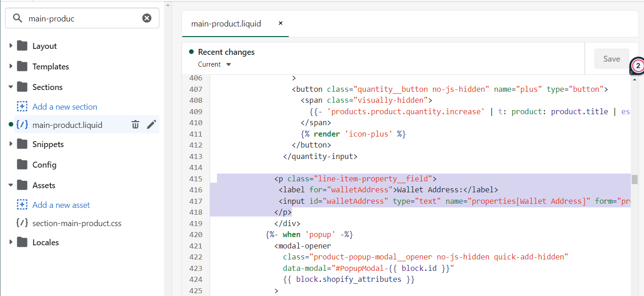This screenshot has height=296, width=644.
Task: Open main-product.liquid in the file tree
Action: pos(67,125)
